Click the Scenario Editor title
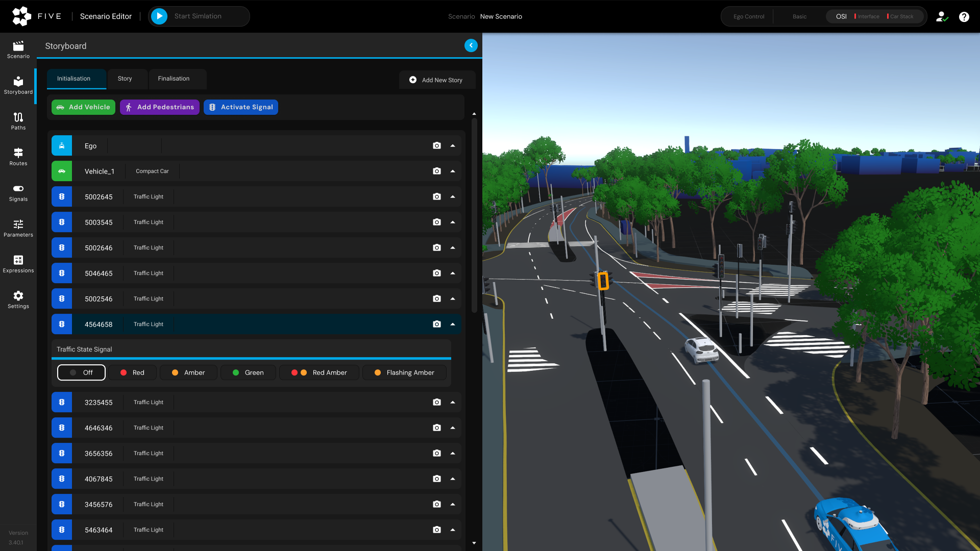This screenshot has height=551, width=980. coord(106,16)
